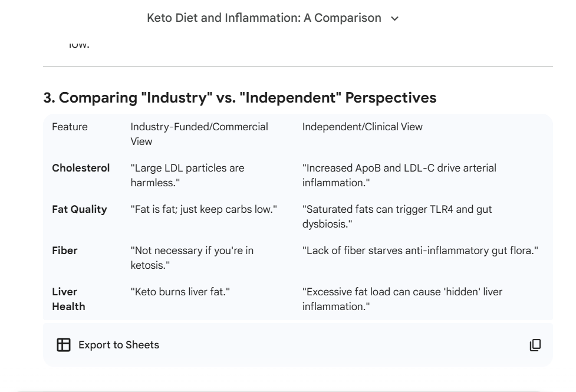Select the "Industry-Funded/Commercial View" column header
The height and width of the screenshot is (392, 576).
(x=199, y=134)
